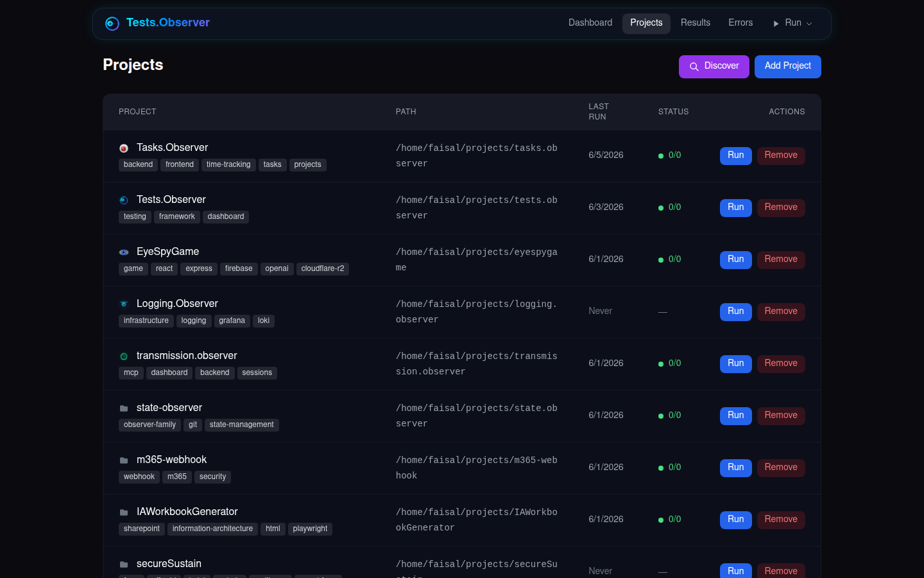
Task: Click the PROJECT column header
Action: click(137, 112)
